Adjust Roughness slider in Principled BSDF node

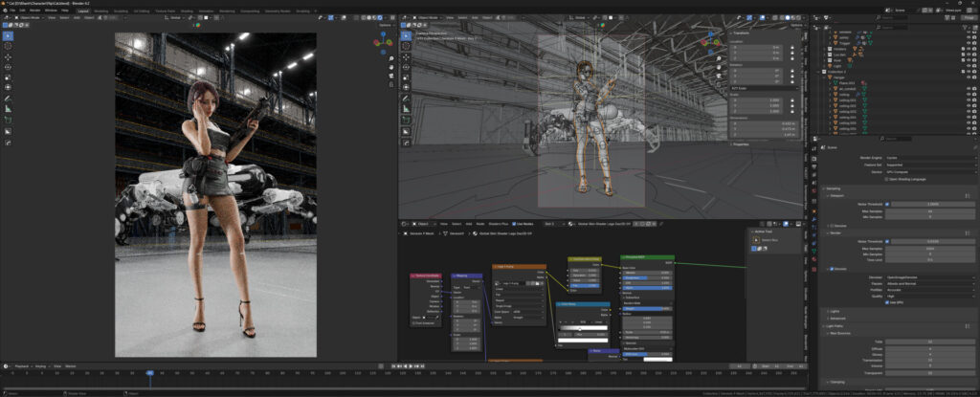coord(648,278)
